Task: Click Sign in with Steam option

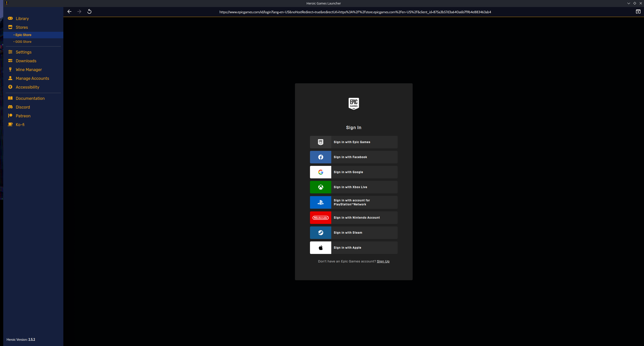Action: (353, 233)
